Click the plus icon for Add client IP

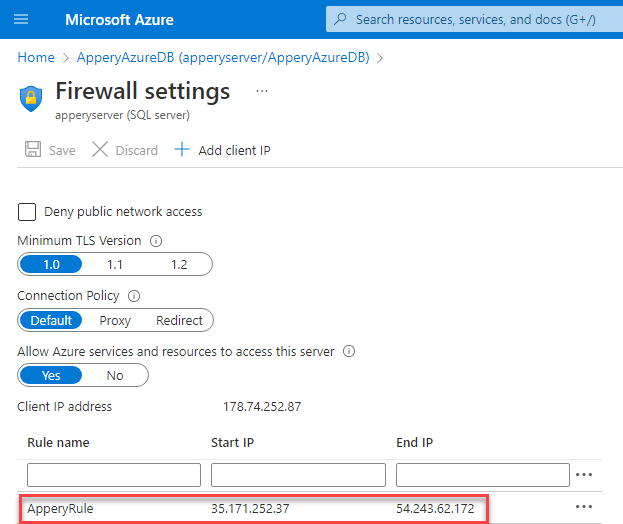tap(182, 149)
